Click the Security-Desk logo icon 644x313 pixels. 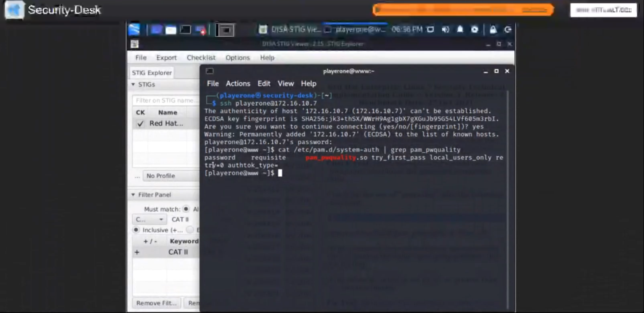pyautogui.click(x=14, y=10)
